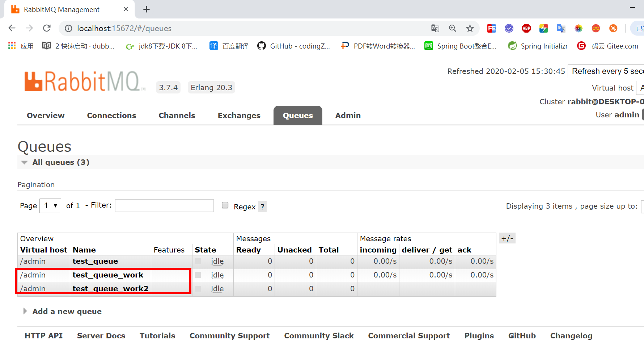
Task: Go to the Exchanges tab
Action: [x=239, y=115]
